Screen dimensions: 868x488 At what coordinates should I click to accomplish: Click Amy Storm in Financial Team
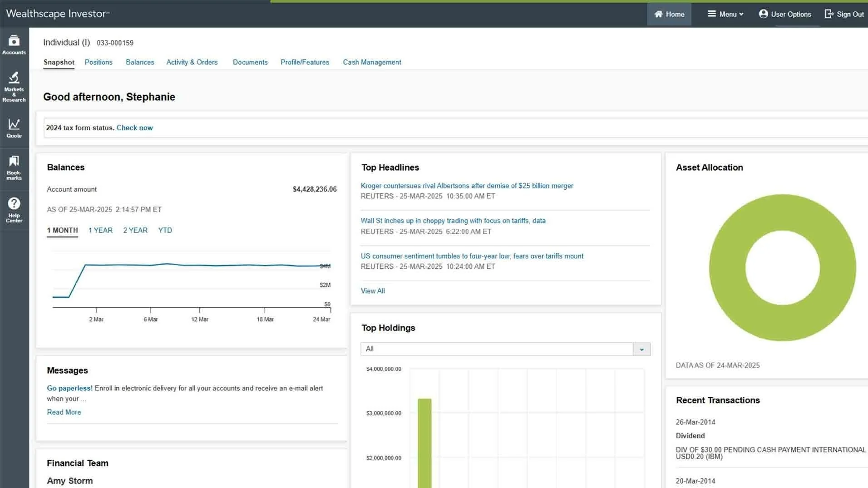(69, 481)
